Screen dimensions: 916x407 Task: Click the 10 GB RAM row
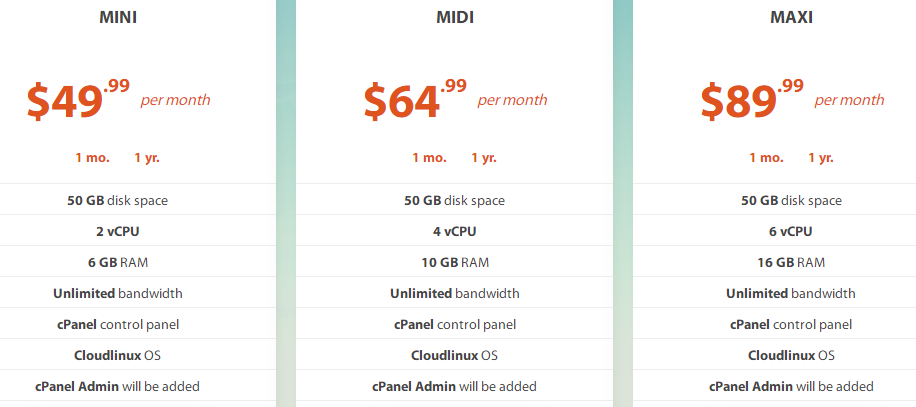point(455,262)
